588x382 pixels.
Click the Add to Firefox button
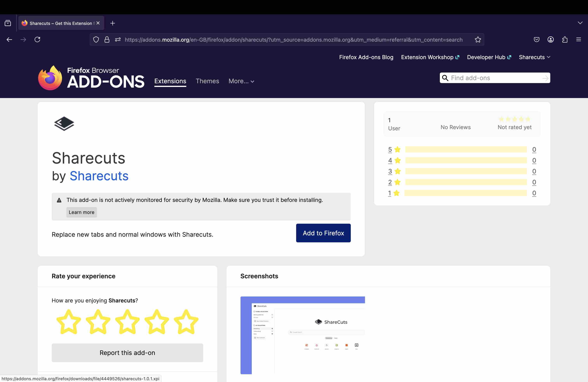323,233
